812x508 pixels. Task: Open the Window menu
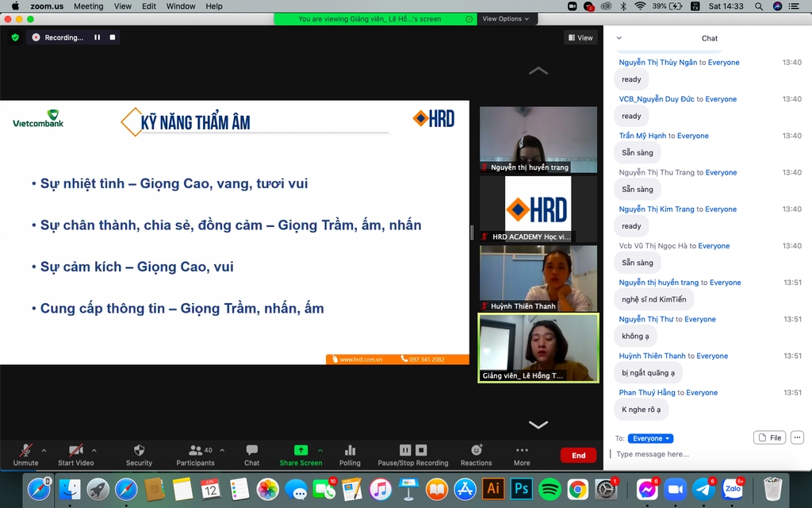click(181, 6)
